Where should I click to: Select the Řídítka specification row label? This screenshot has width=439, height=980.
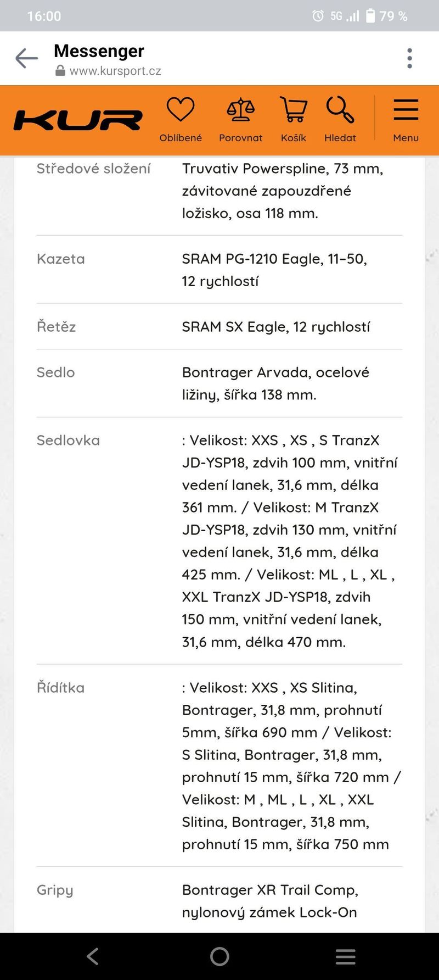pyautogui.click(x=60, y=687)
